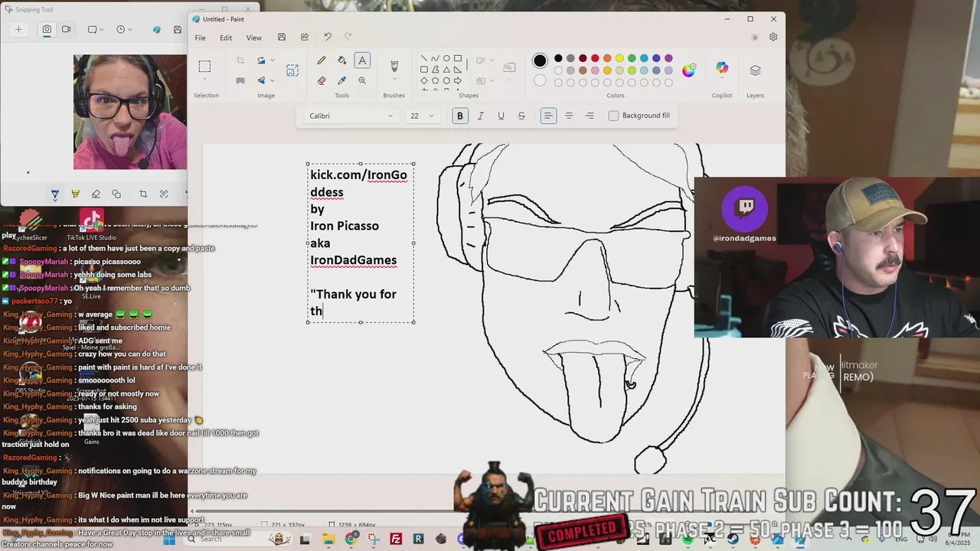Select the green color swatch
The image size is (980, 551).
(632, 58)
